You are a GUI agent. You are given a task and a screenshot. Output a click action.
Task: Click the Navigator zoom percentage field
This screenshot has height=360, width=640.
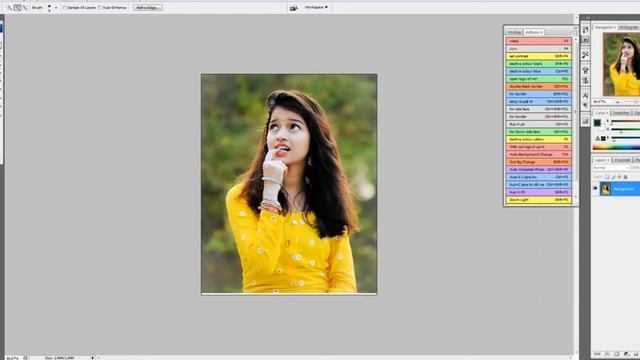(x=601, y=102)
